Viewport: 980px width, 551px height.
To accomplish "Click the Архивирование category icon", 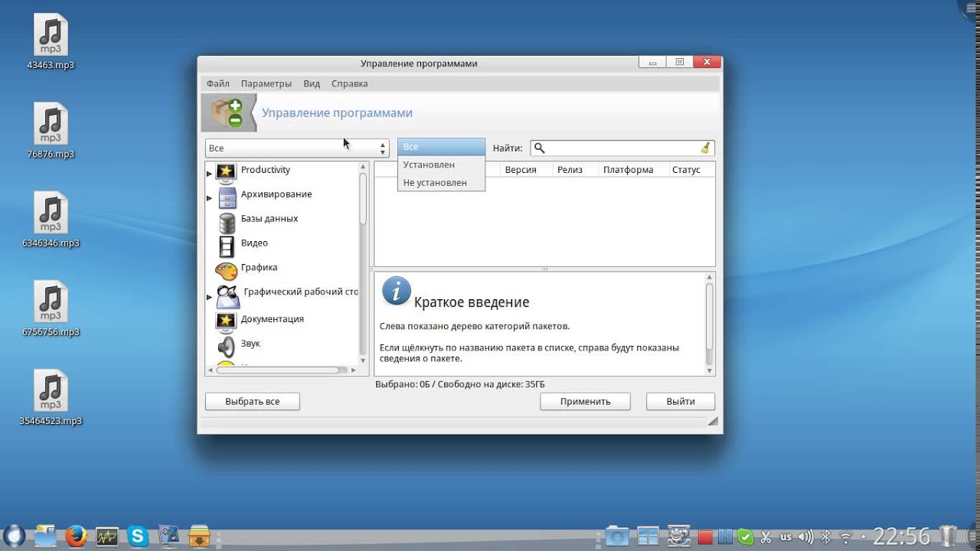I will point(227,198).
